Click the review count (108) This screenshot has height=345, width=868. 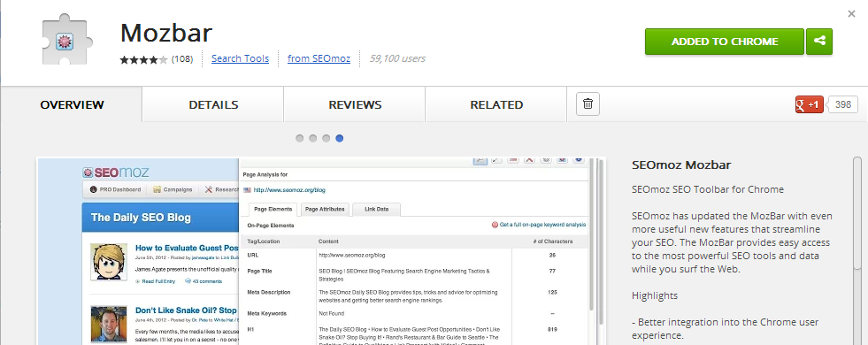tap(182, 58)
